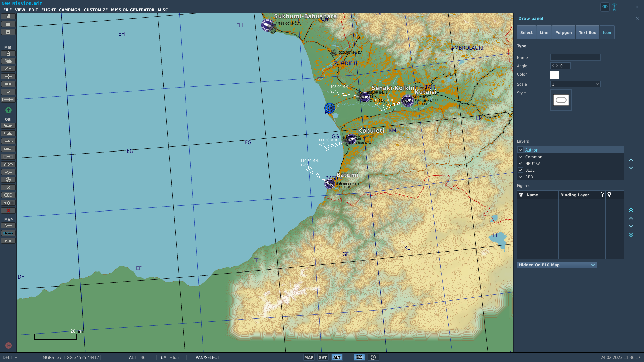Move figure to top double chevron

pyautogui.click(x=631, y=210)
